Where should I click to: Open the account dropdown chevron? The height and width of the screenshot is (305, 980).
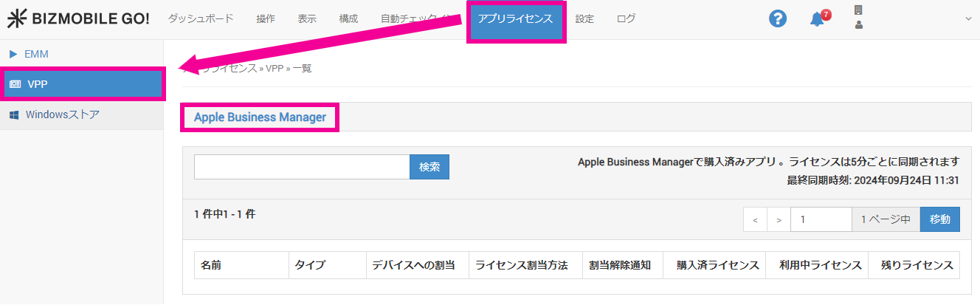tap(968, 19)
